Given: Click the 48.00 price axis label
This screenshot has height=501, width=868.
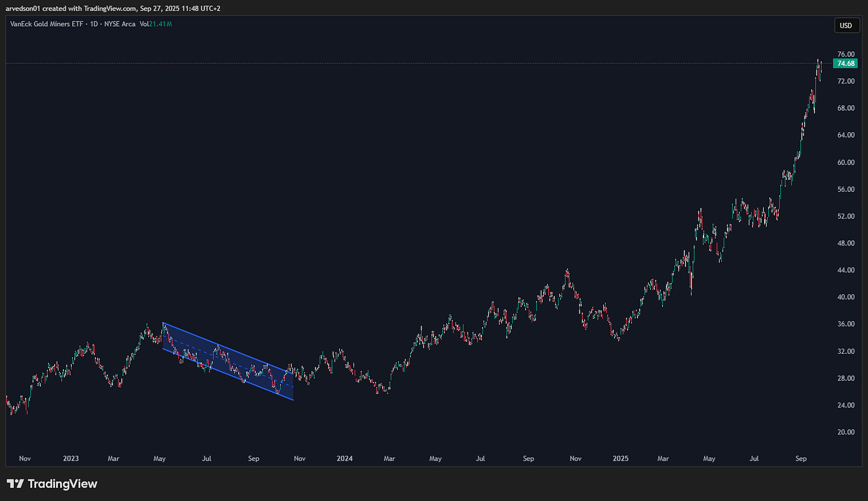Looking at the screenshot, I should (x=846, y=243).
